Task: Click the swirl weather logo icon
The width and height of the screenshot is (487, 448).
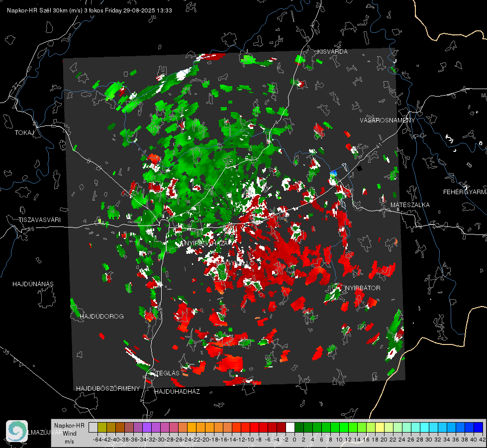Action: pyautogui.click(x=17, y=431)
